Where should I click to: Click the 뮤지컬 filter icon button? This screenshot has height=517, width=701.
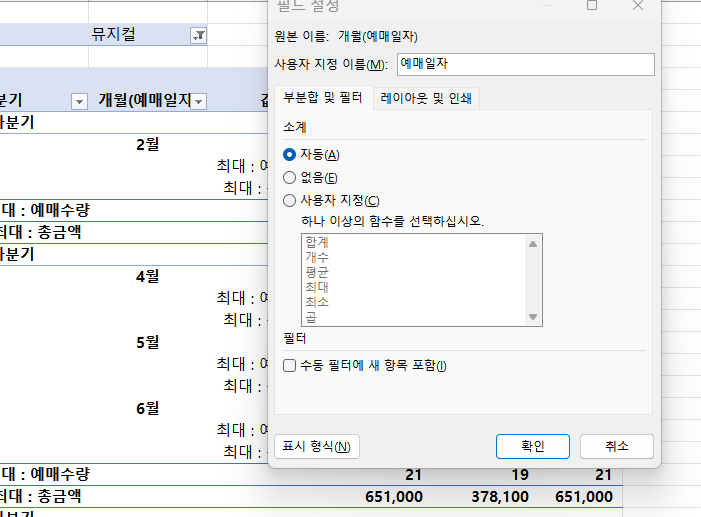pyautogui.click(x=198, y=35)
